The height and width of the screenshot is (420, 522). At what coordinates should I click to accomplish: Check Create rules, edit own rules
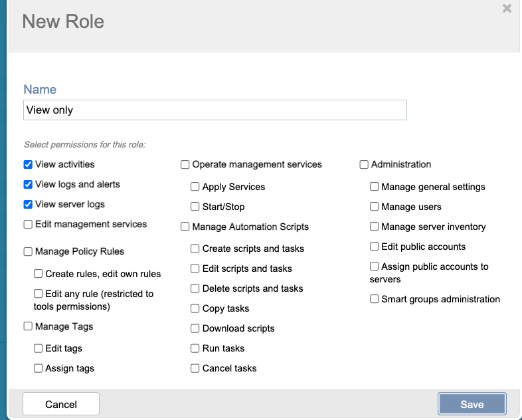(39, 274)
